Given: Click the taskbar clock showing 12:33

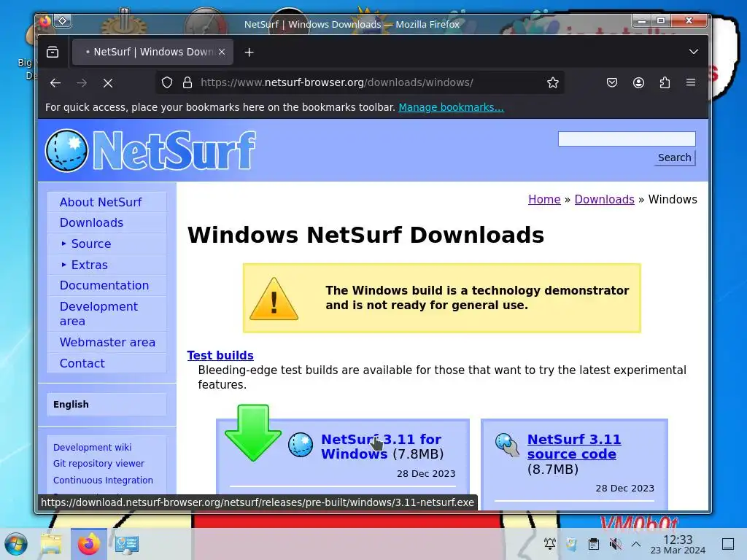Looking at the screenshot, I should [678, 544].
